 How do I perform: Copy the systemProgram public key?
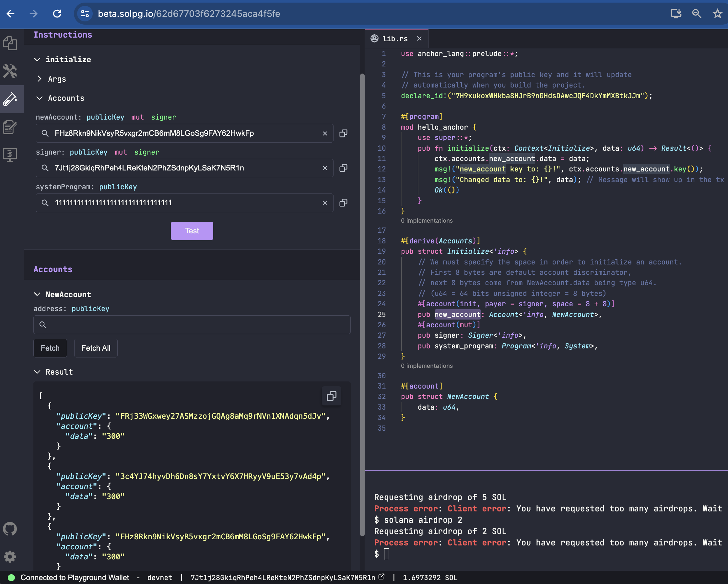pos(343,203)
